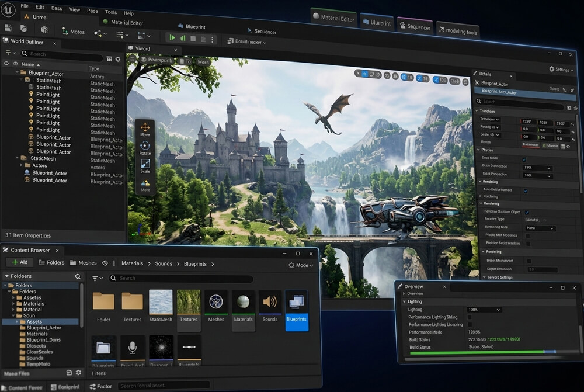The image size is (584, 392).
Task: Open the Mode dropdown in Content Browser
Action: [301, 265]
